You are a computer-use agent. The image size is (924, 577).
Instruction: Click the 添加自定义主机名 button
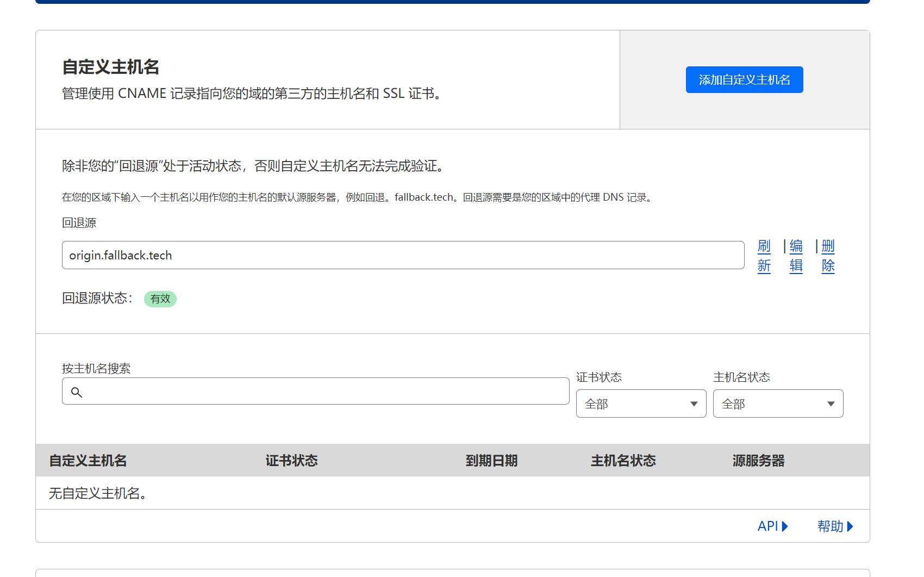coord(744,79)
